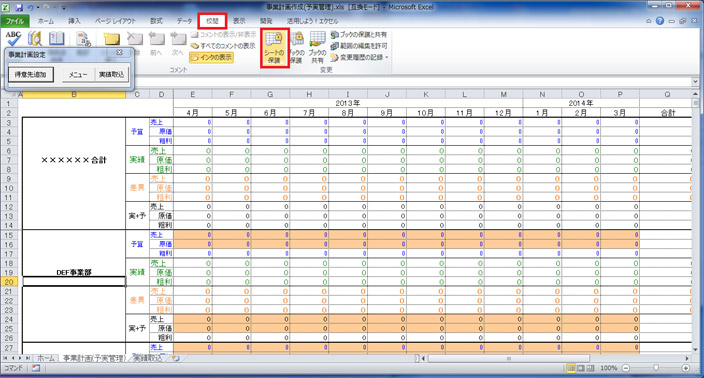Select the 4月 header cell
704x378 pixels.
[x=193, y=113]
